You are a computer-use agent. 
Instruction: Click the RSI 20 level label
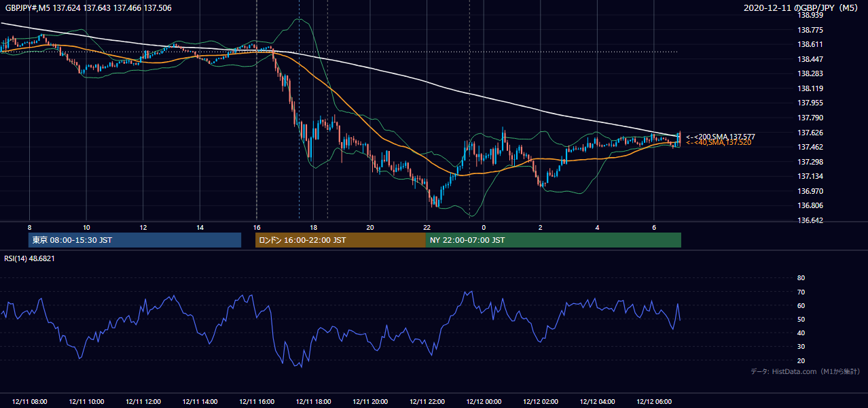801,360
